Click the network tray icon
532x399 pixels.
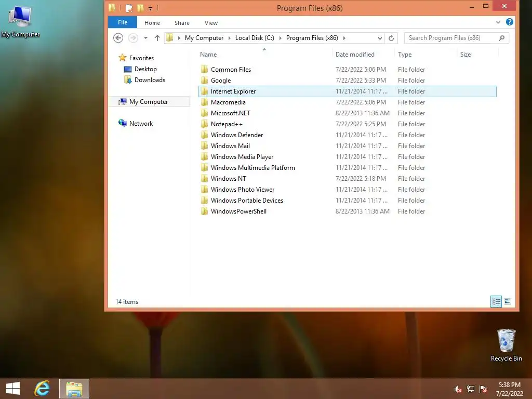click(x=471, y=389)
